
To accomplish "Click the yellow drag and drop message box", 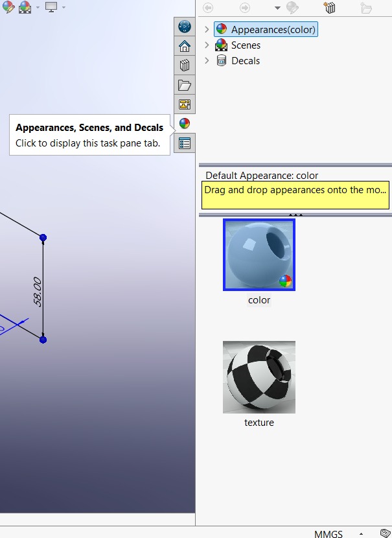I will coord(295,195).
